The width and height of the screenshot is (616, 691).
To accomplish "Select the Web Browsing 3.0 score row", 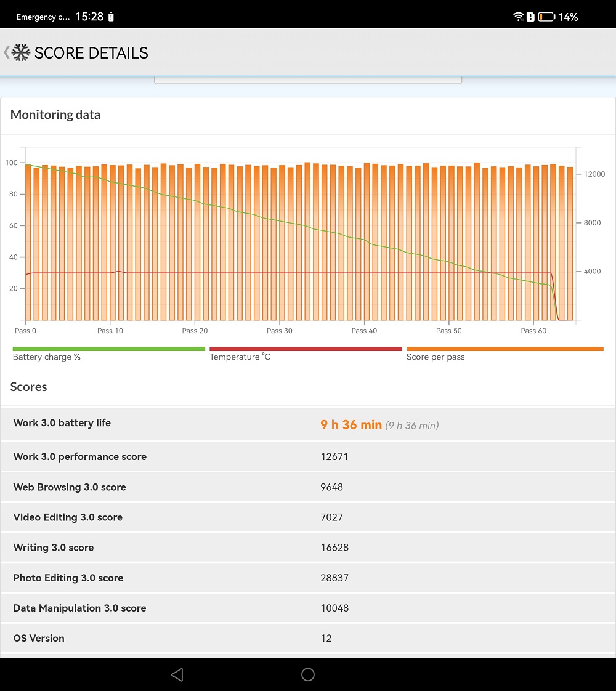I will click(308, 487).
